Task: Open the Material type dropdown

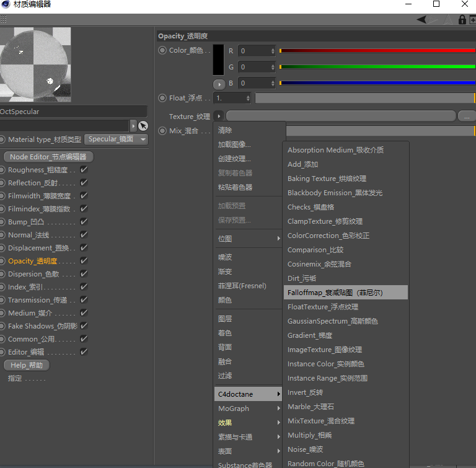Action: tap(116, 139)
